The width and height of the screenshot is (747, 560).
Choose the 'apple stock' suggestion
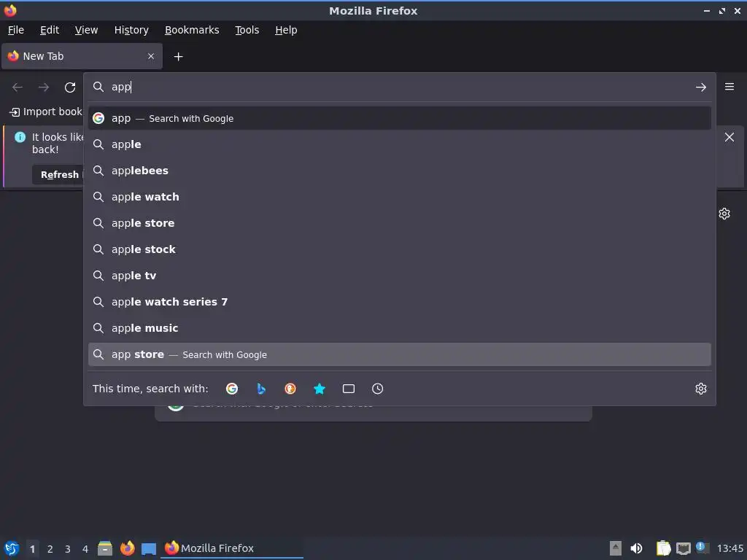tap(399, 249)
